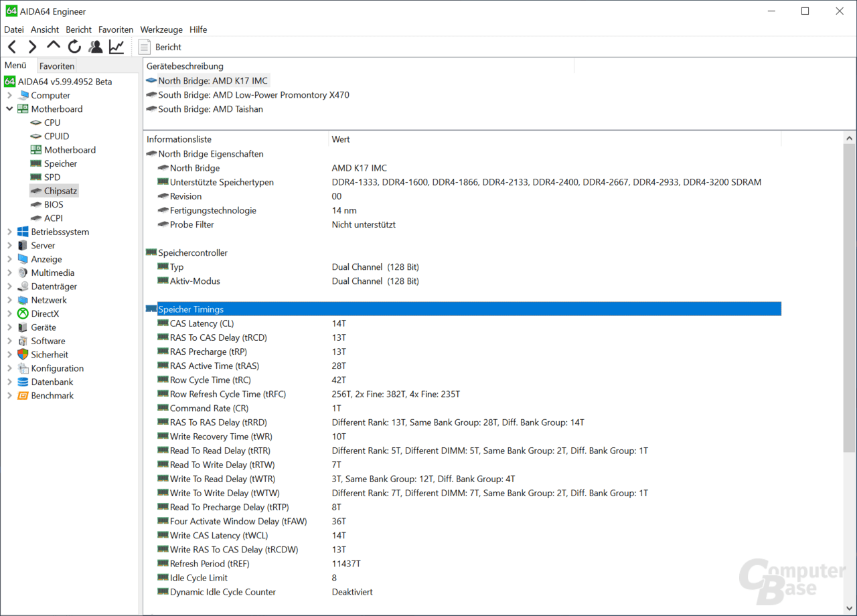
Task: Click the scrollbar down arrow in details
Action: (849, 607)
